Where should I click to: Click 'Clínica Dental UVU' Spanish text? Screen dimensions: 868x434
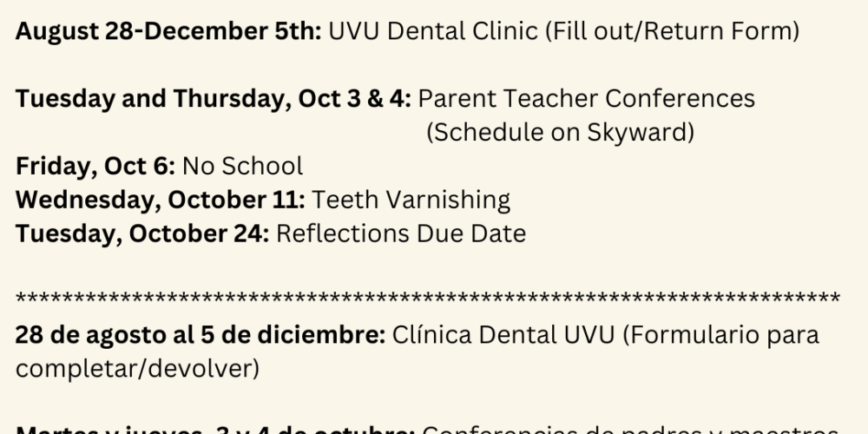point(503,335)
